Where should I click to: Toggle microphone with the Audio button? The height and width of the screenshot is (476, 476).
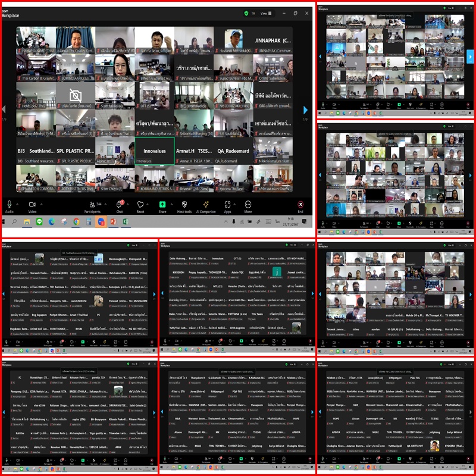point(9,204)
